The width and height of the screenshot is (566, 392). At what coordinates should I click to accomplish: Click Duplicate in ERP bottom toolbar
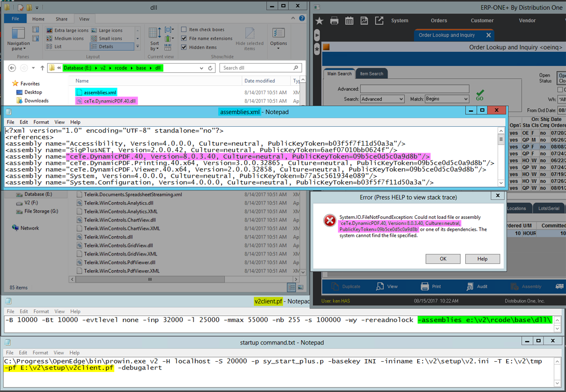[x=346, y=287]
